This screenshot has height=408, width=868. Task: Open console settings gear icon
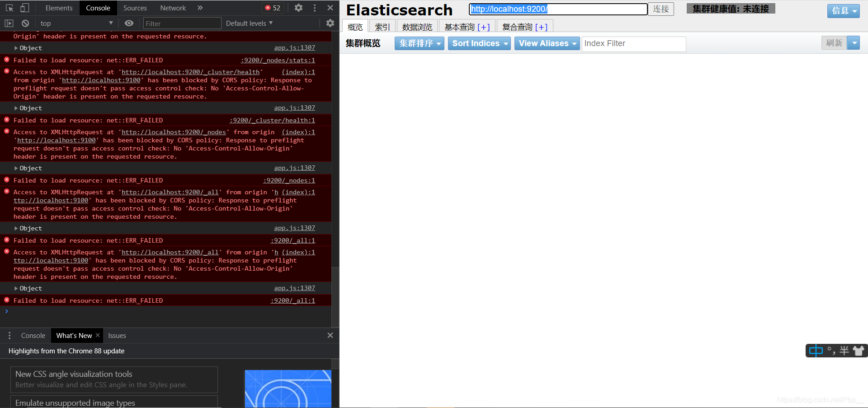pos(330,23)
